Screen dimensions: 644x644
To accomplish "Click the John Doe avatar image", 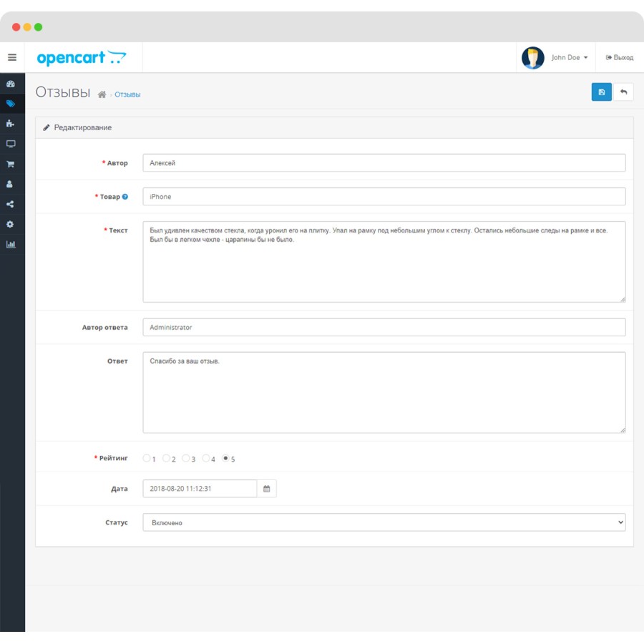I will pyautogui.click(x=532, y=57).
